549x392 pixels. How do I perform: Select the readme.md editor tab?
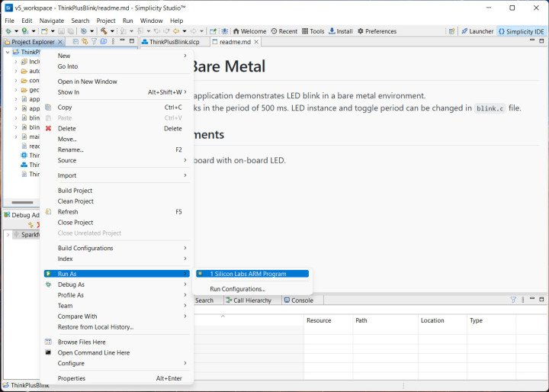point(235,42)
